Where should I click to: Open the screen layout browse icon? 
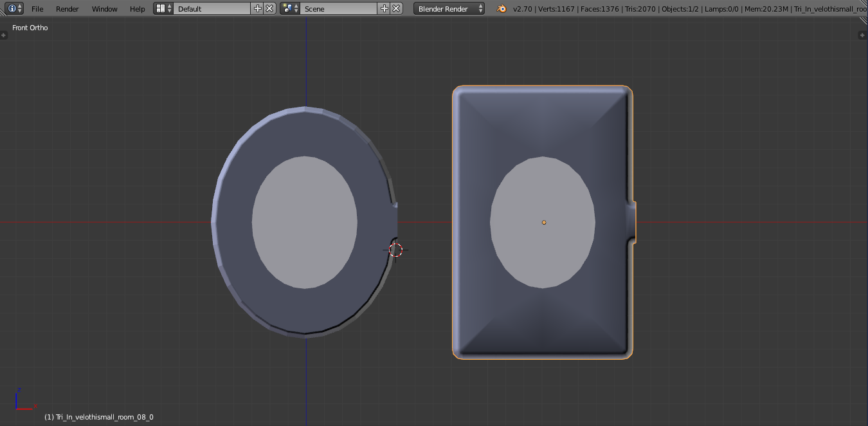pyautogui.click(x=163, y=8)
